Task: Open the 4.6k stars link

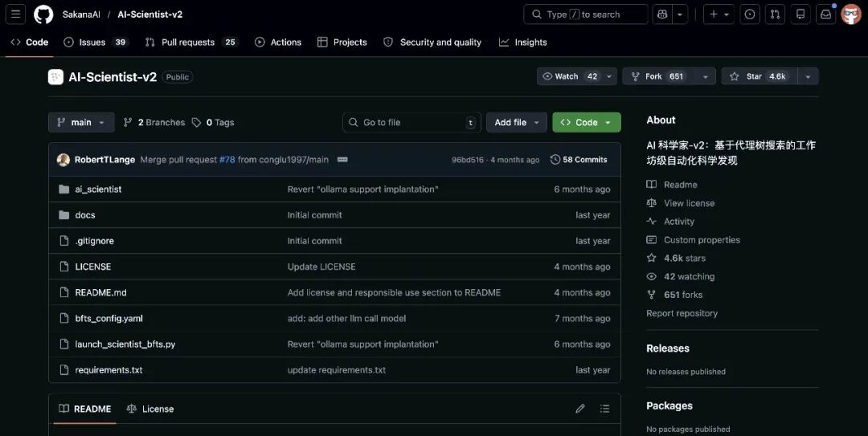Action: [x=676, y=258]
